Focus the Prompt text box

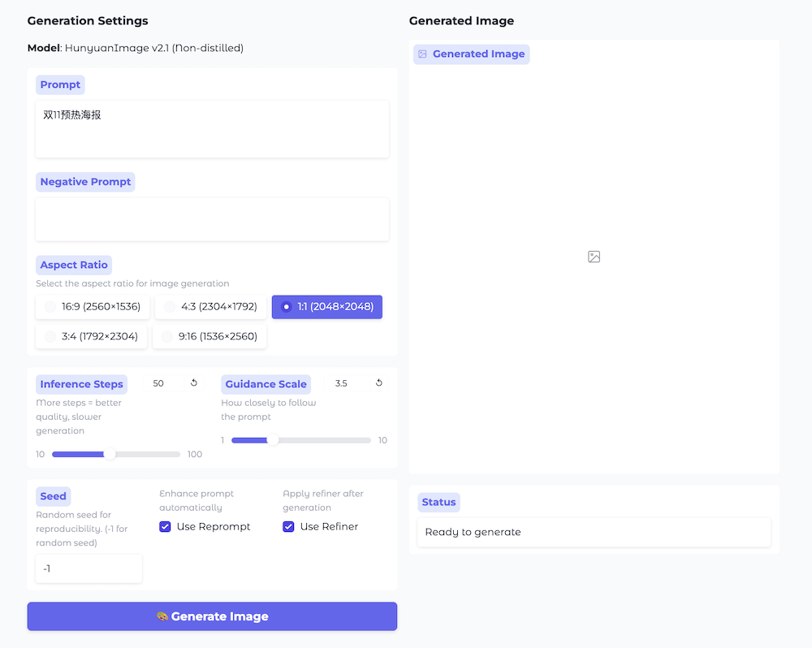coord(212,128)
